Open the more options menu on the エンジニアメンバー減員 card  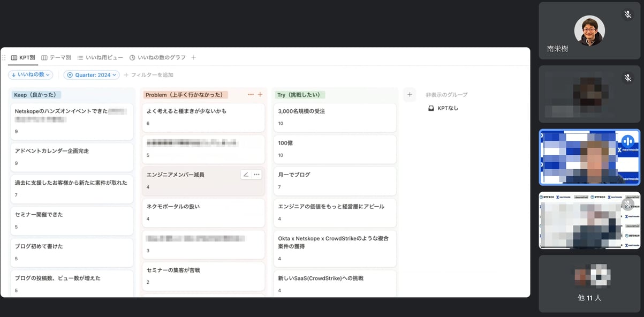[x=257, y=174]
